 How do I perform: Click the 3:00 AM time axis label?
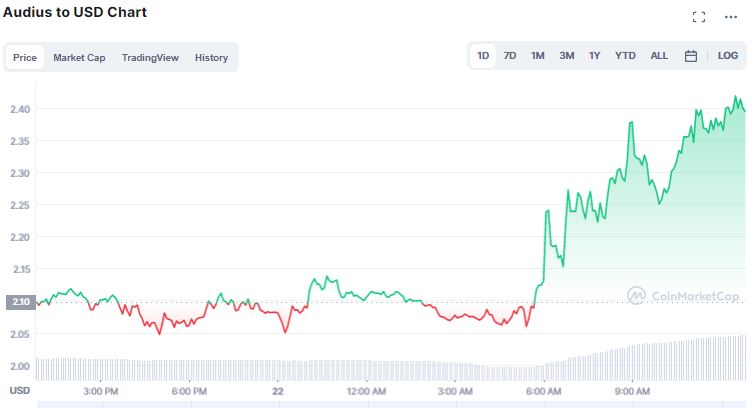coord(455,392)
